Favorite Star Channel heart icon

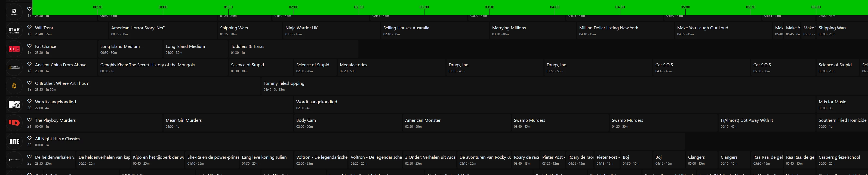click(x=29, y=27)
